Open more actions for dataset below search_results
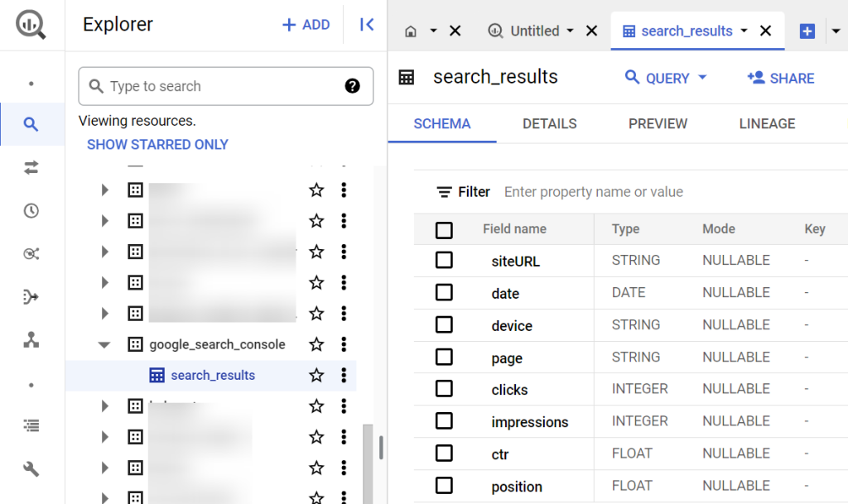This screenshot has width=848, height=504. pos(344,406)
